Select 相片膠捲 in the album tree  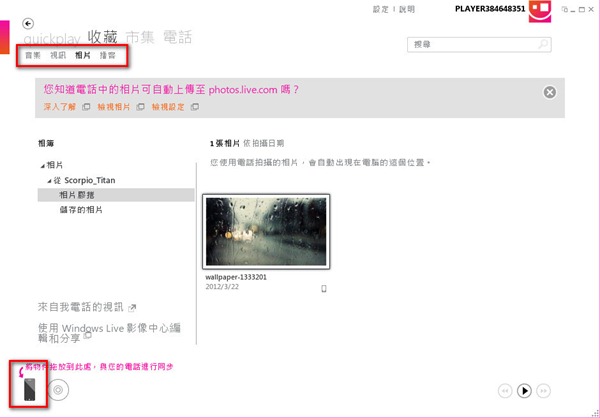[116, 195]
